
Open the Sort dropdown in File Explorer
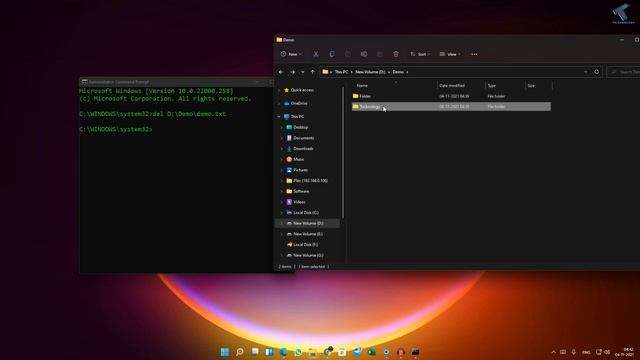point(420,54)
